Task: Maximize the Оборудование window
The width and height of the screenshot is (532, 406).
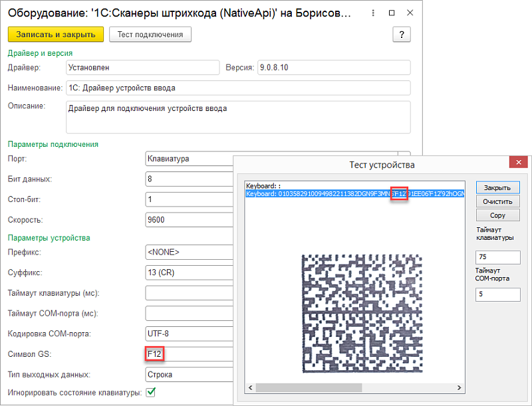Action: [392, 13]
